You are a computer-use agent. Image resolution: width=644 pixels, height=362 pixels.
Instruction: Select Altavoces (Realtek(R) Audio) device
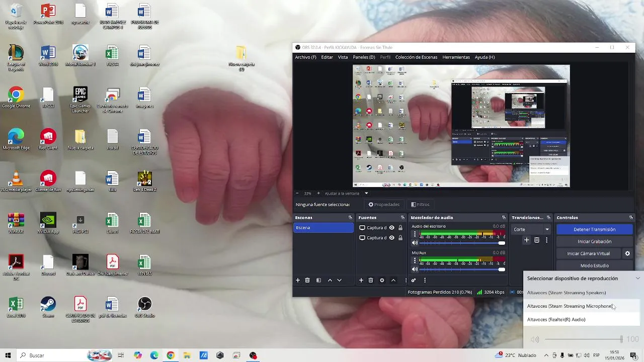point(582,319)
